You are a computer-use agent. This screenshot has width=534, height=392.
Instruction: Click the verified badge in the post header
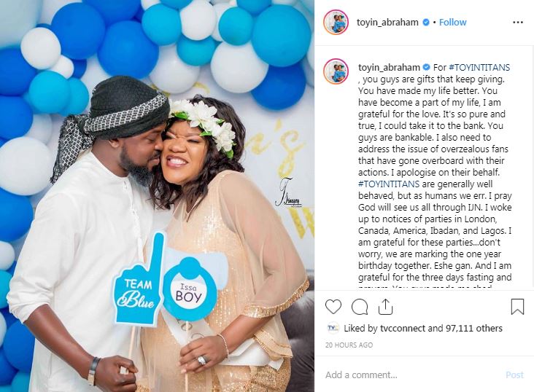coord(426,23)
